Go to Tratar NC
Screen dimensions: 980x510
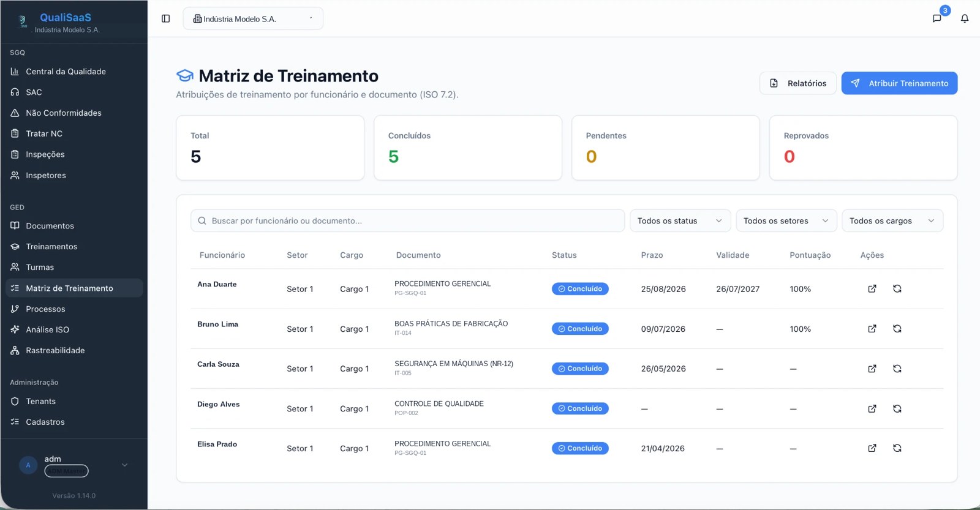click(x=74, y=133)
